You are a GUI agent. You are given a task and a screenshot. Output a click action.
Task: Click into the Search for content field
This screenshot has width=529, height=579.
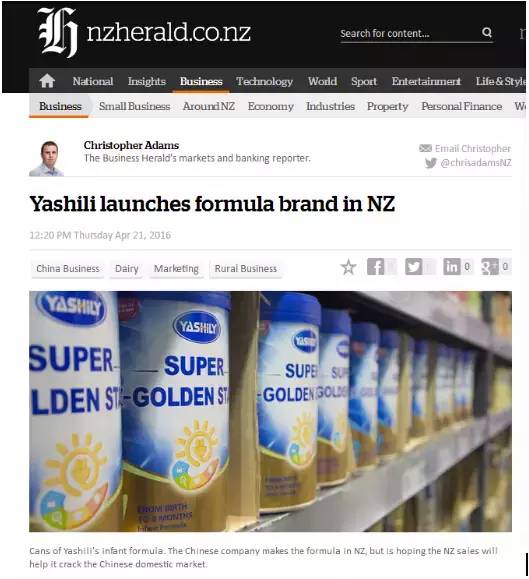tap(410, 33)
